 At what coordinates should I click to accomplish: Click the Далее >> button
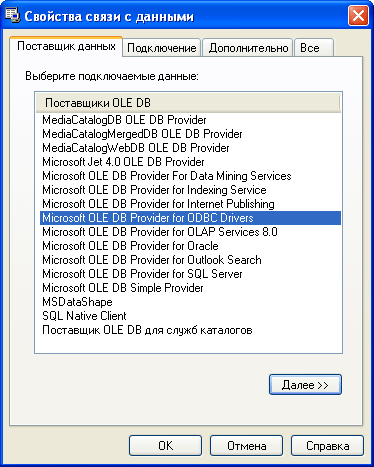click(x=305, y=385)
